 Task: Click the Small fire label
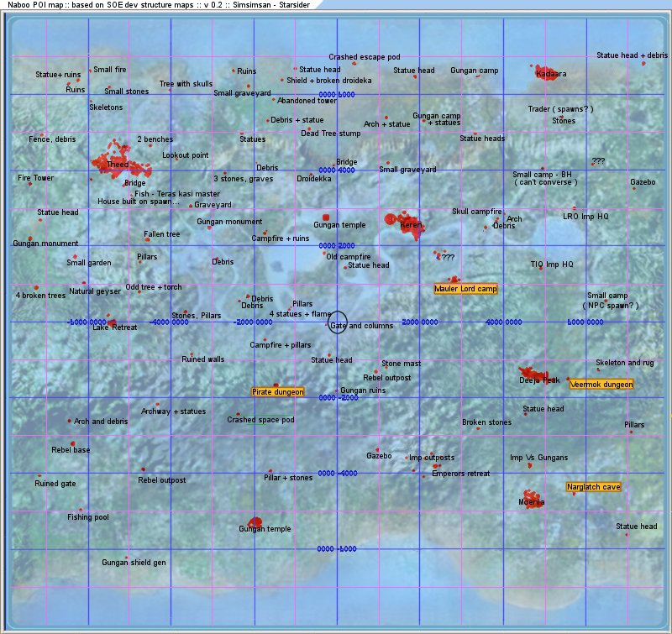pos(110,70)
